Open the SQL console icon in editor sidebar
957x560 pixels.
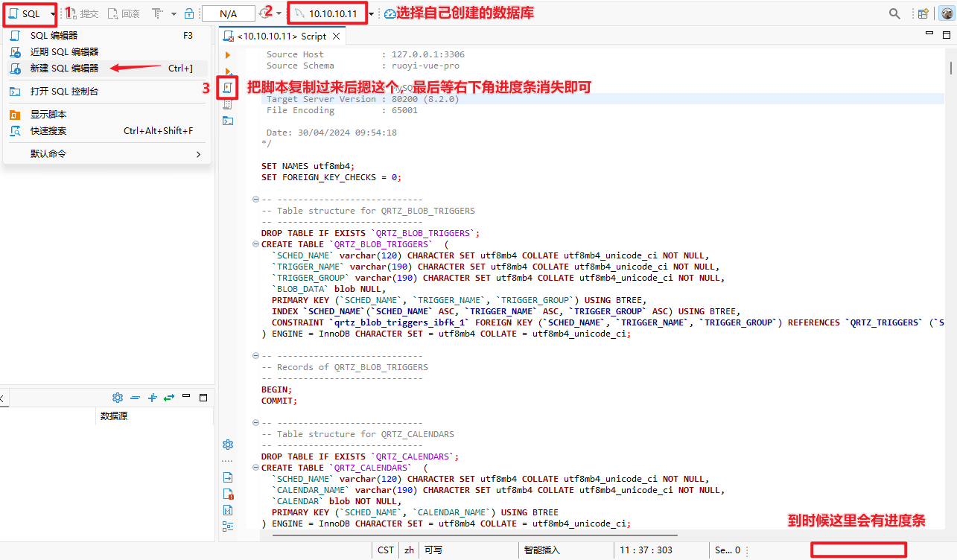[x=228, y=121]
